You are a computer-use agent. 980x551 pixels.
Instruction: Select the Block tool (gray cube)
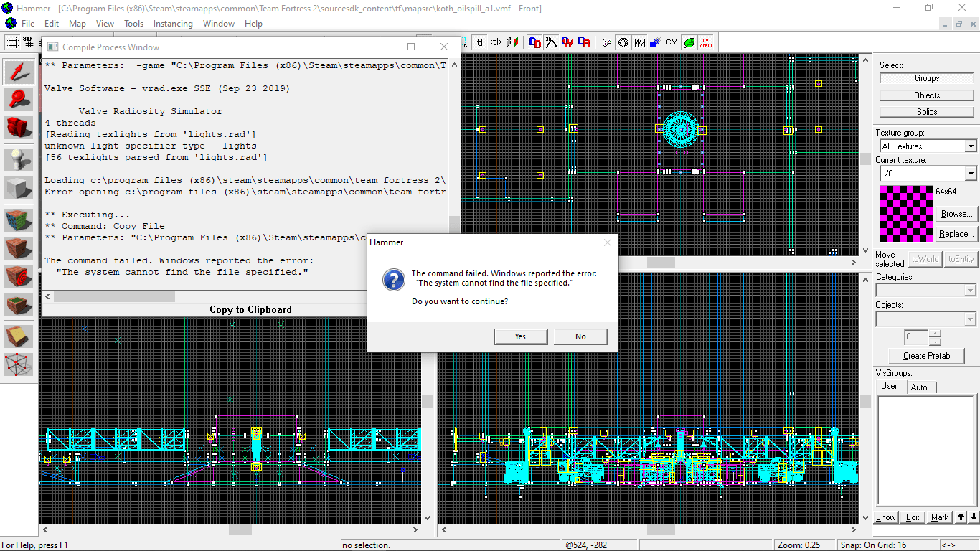click(x=19, y=188)
